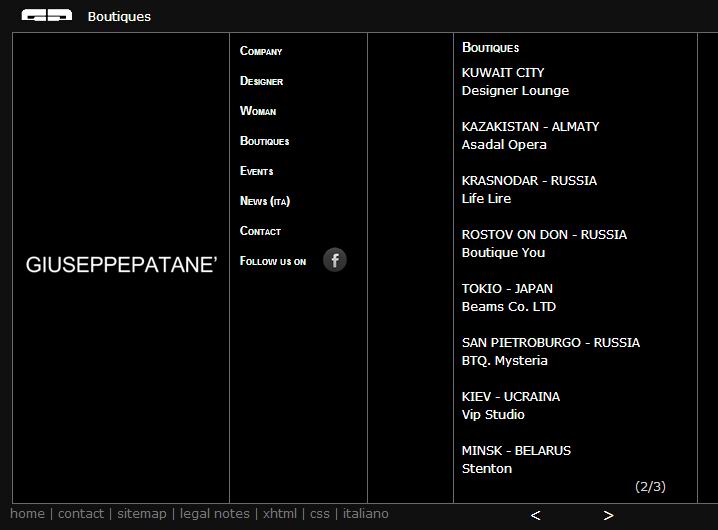
Task: Open the News (ITA) menu item
Action: point(265,201)
